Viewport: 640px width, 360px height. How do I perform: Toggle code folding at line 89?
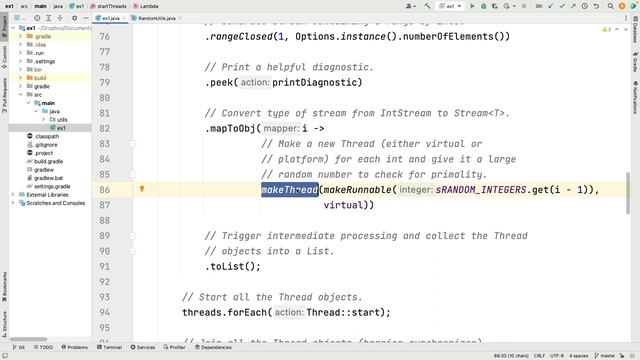[133, 236]
